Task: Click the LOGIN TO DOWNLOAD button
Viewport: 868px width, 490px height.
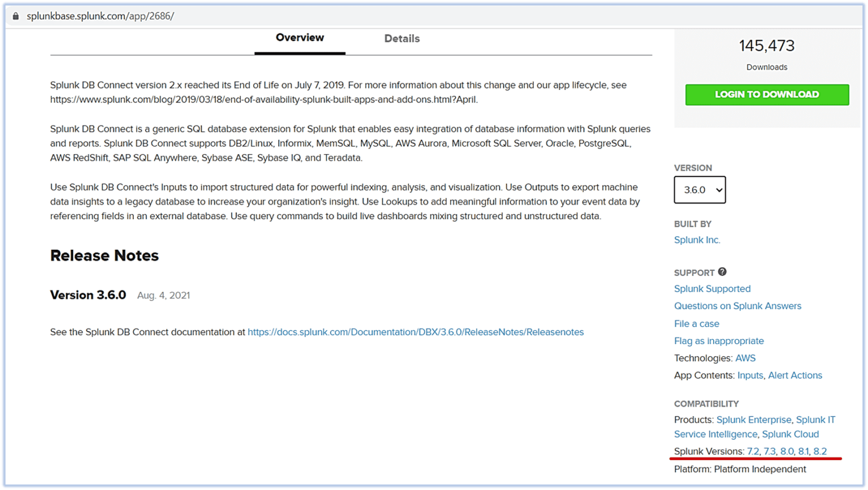Action: point(767,94)
